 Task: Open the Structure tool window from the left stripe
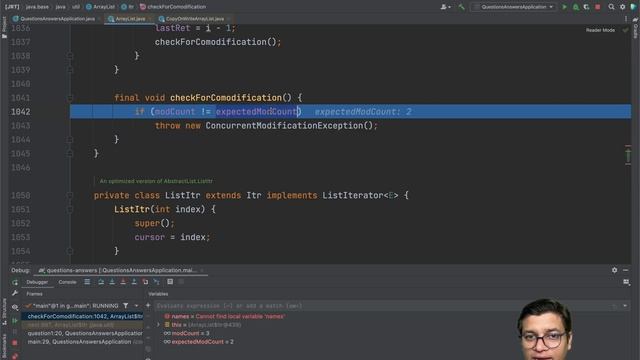pyautogui.click(x=4, y=311)
